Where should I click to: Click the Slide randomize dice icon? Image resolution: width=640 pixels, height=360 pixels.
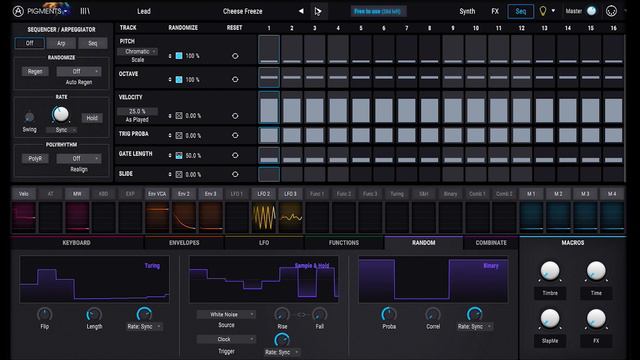[179, 174]
